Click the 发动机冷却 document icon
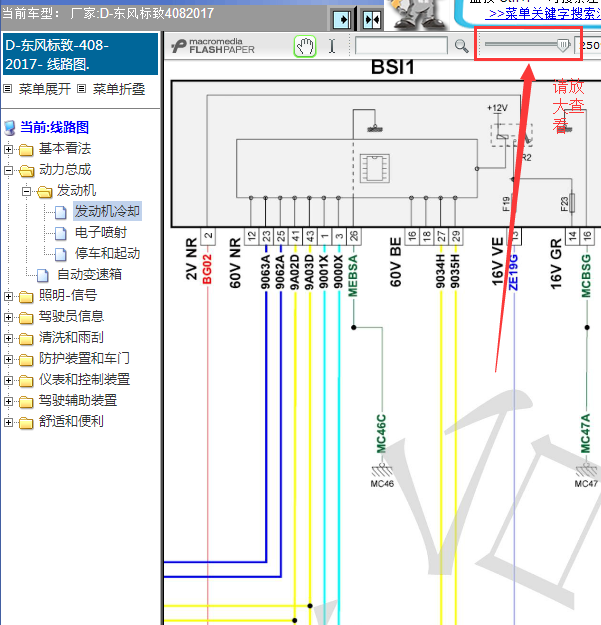Viewport: 601px width, 625px height. point(61,212)
